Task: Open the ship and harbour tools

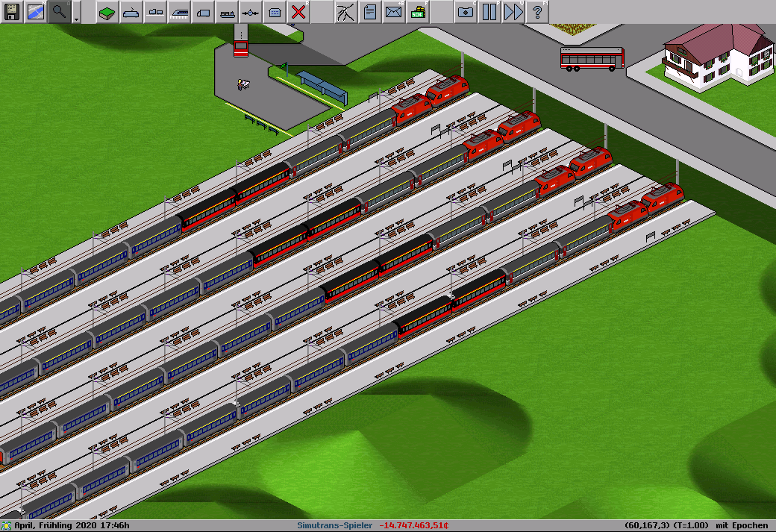Action: click(227, 12)
